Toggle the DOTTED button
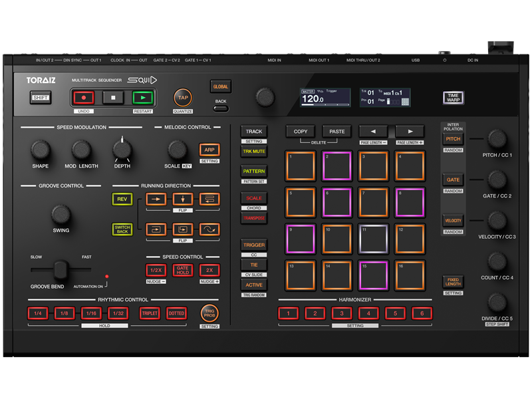Image resolution: width=532 pixels, height=399 pixels. (x=176, y=313)
